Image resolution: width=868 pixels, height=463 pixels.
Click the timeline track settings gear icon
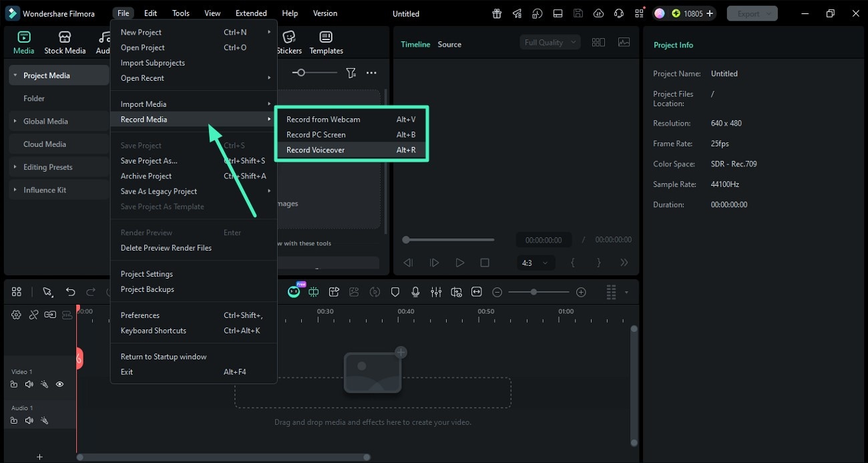click(x=16, y=315)
